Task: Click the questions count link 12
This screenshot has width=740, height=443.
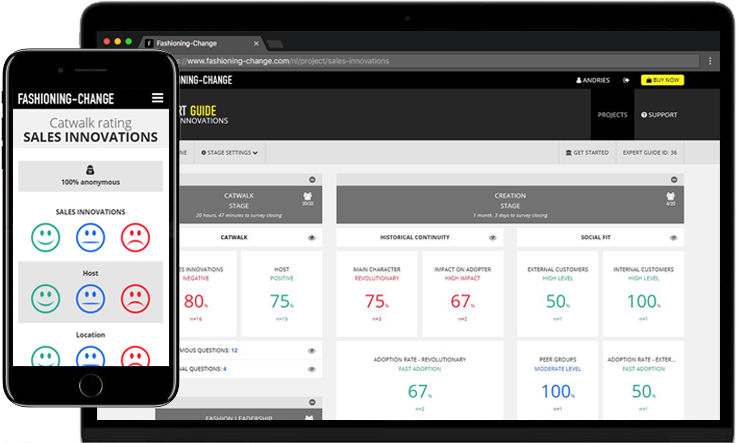Action: (234, 351)
